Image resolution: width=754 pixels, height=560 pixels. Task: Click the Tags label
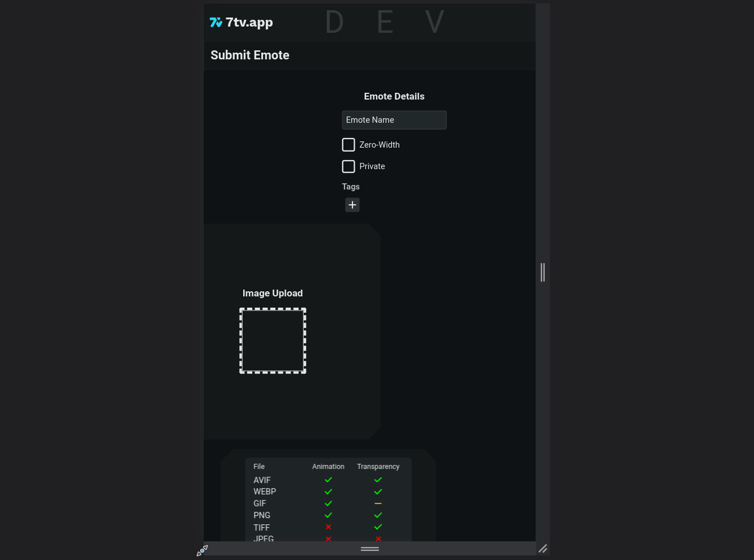[x=351, y=187]
